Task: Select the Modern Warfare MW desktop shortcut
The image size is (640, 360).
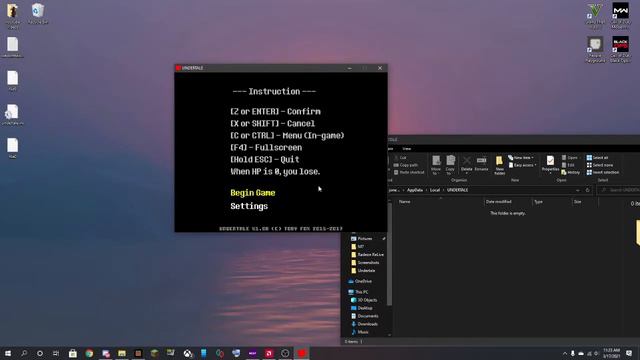Action: [x=620, y=16]
